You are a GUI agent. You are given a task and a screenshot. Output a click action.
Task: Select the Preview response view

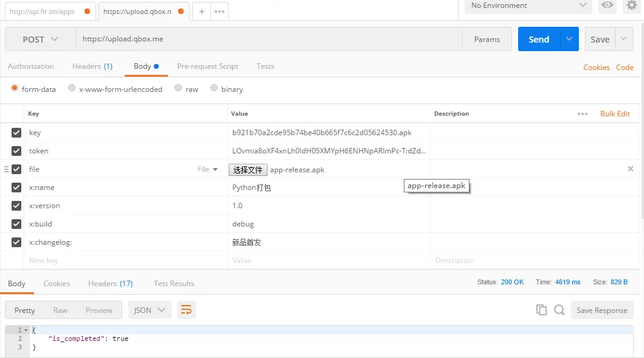click(x=99, y=311)
